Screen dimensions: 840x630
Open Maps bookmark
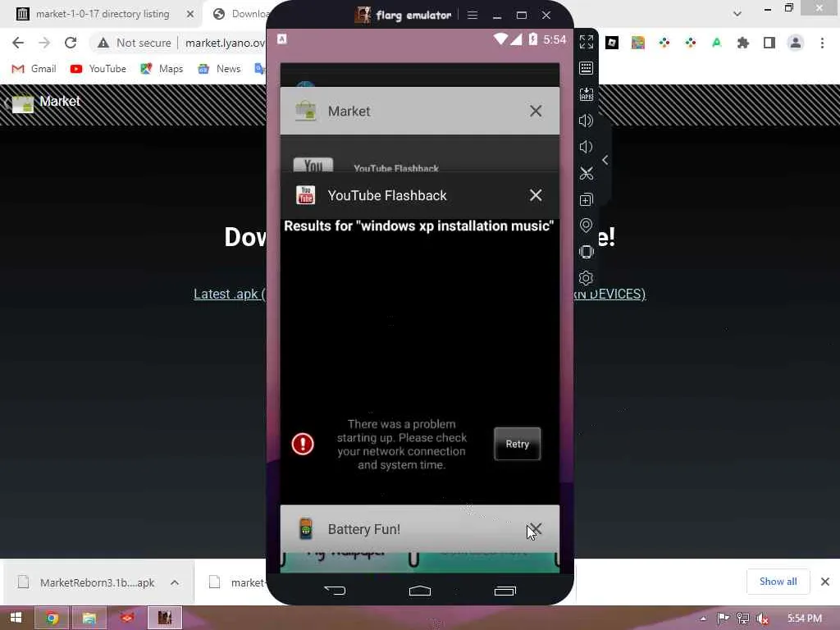[x=162, y=69]
